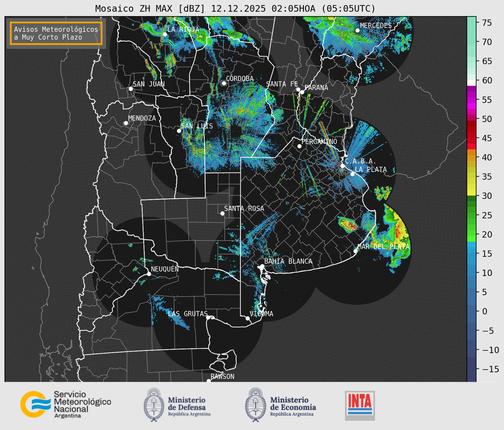Select the SANTA FE city label

click(282, 84)
